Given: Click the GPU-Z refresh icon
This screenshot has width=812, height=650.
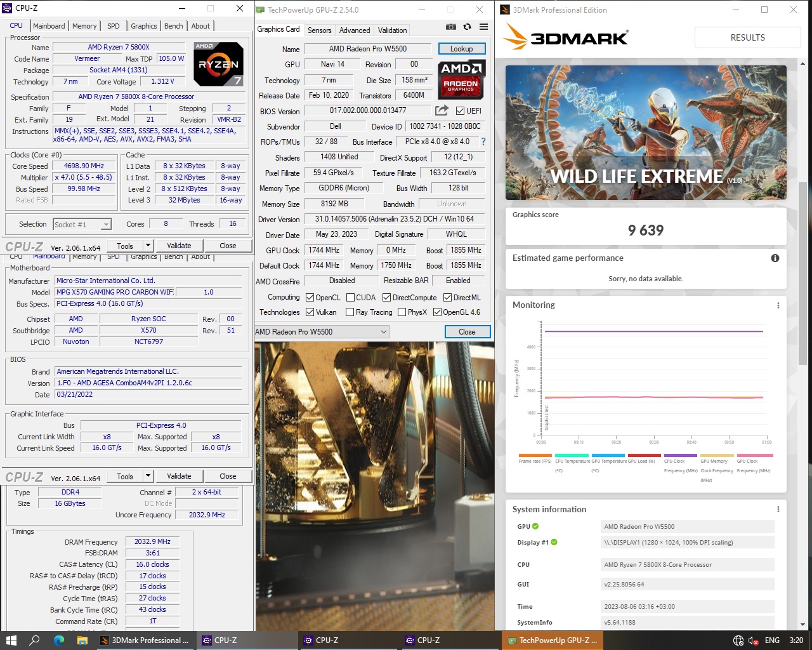Looking at the screenshot, I should (467, 27).
